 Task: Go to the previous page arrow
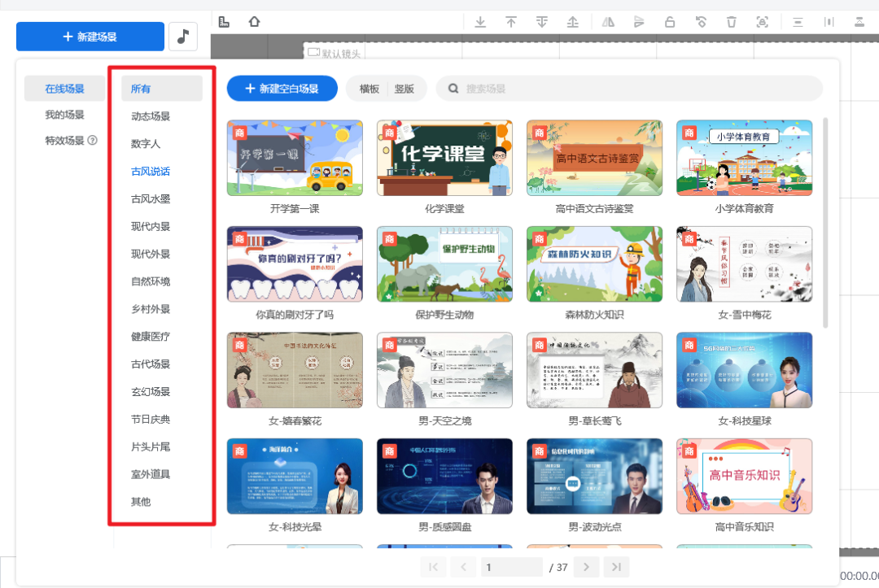pos(464,567)
